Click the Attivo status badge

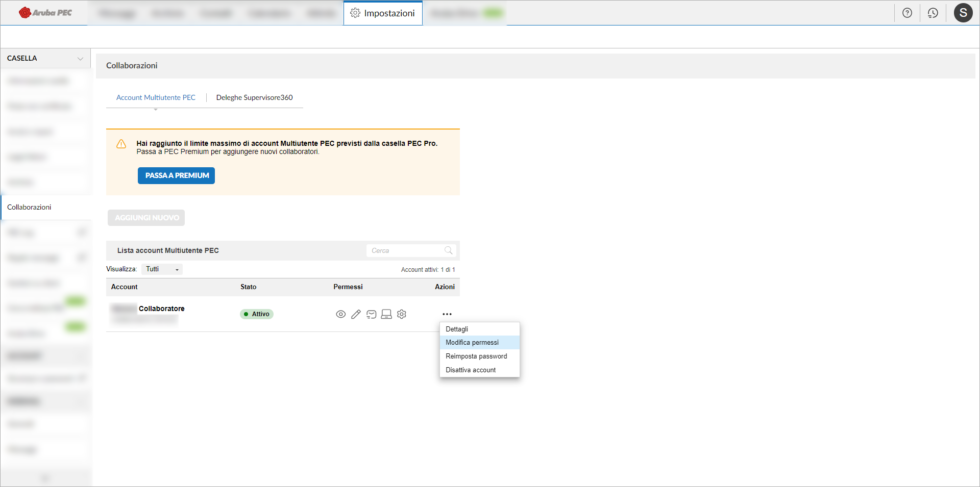pyautogui.click(x=257, y=314)
